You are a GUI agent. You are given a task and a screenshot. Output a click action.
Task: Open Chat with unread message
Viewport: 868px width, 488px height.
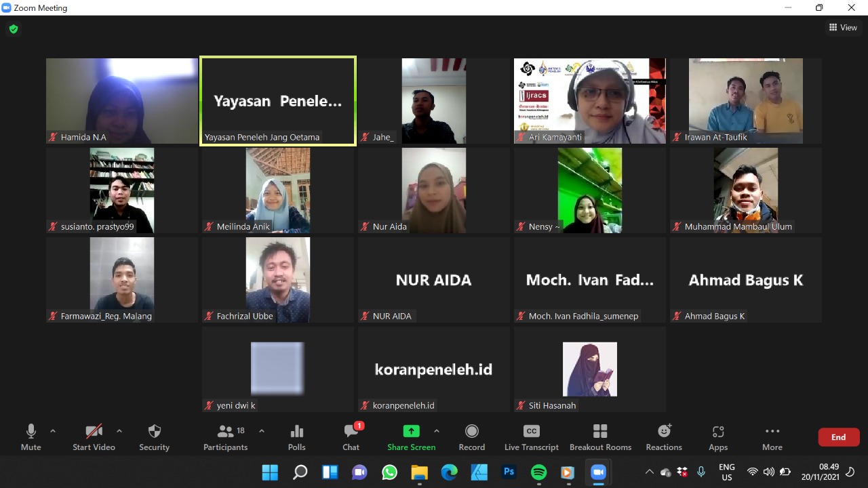click(351, 437)
